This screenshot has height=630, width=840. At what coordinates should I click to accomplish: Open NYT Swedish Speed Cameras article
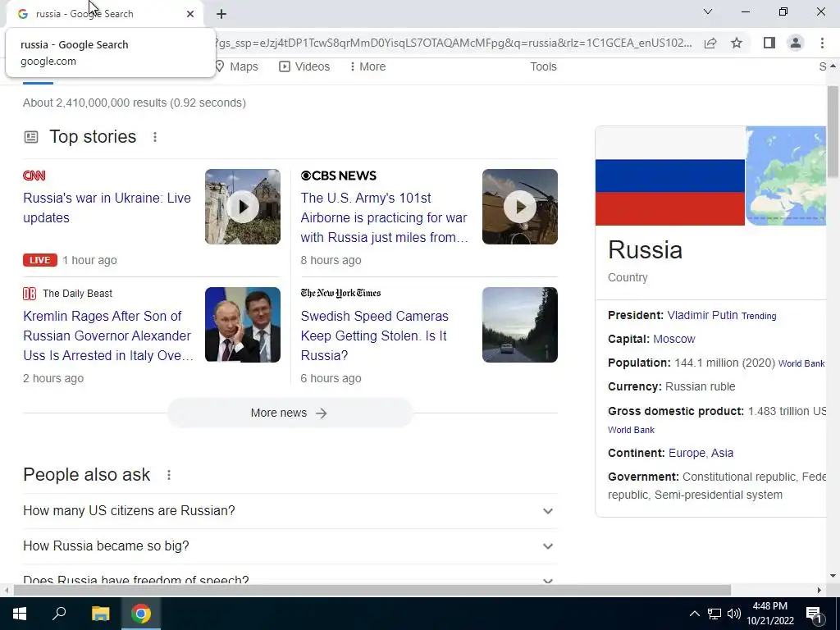(374, 336)
